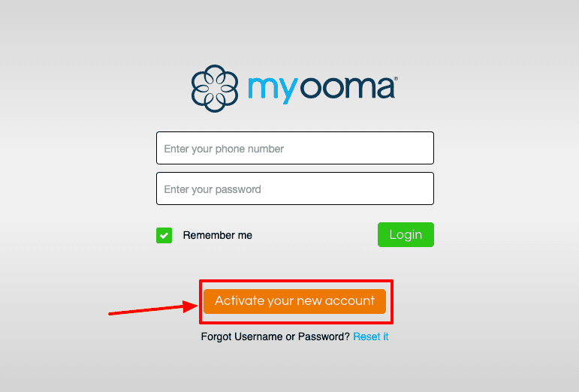Image resolution: width=579 pixels, height=392 pixels.
Task: Click the "Enter your password" placeholder
Action: (213, 189)
